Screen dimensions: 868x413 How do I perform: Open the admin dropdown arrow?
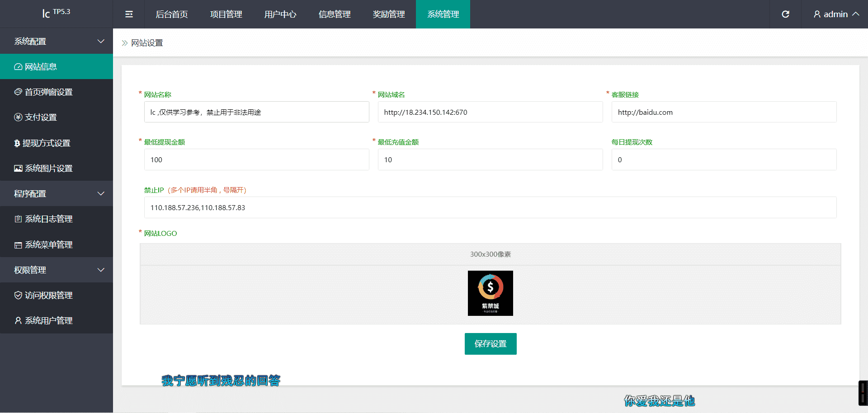[x=856, y=14]
